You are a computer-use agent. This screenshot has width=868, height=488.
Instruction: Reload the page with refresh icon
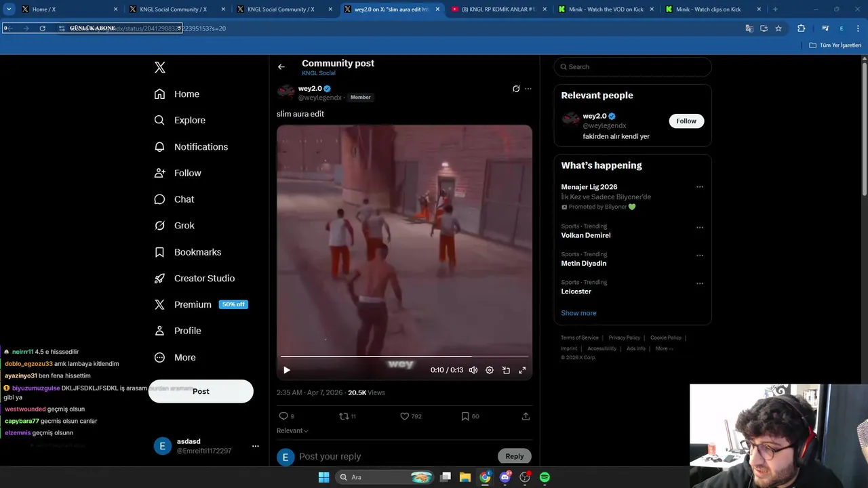coord(42,28)
